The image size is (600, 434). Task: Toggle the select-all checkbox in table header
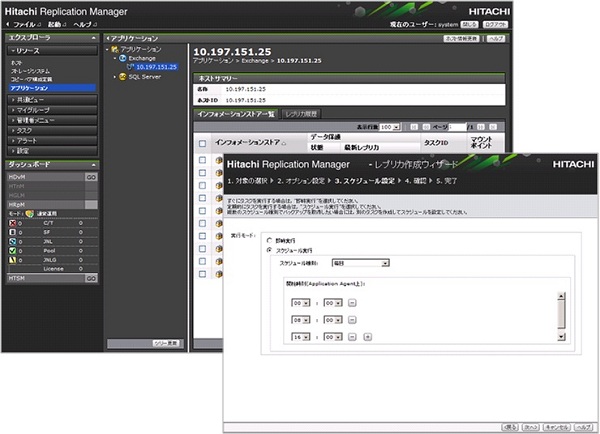click(202, 144)
